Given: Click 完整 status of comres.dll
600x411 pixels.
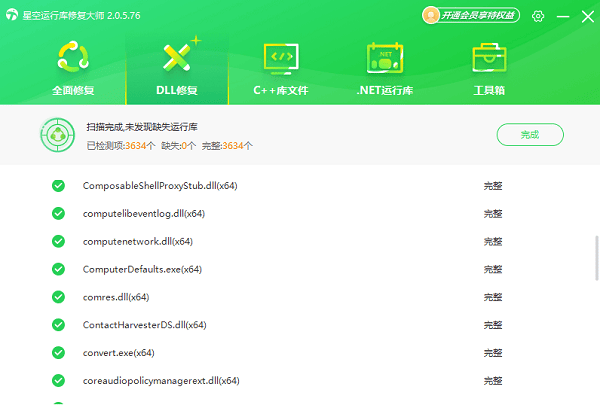Looking at the screenshot, I should pyautogui.click(x=493, y=297).
